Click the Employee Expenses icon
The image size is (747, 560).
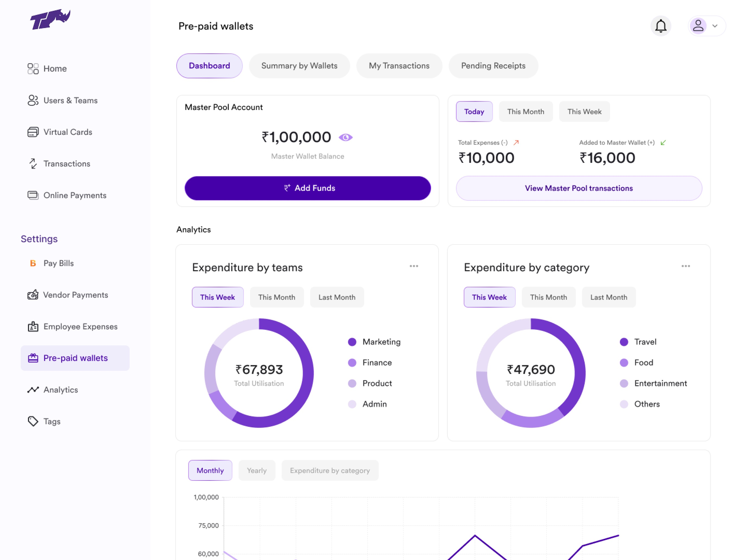[x=33, y=326]
